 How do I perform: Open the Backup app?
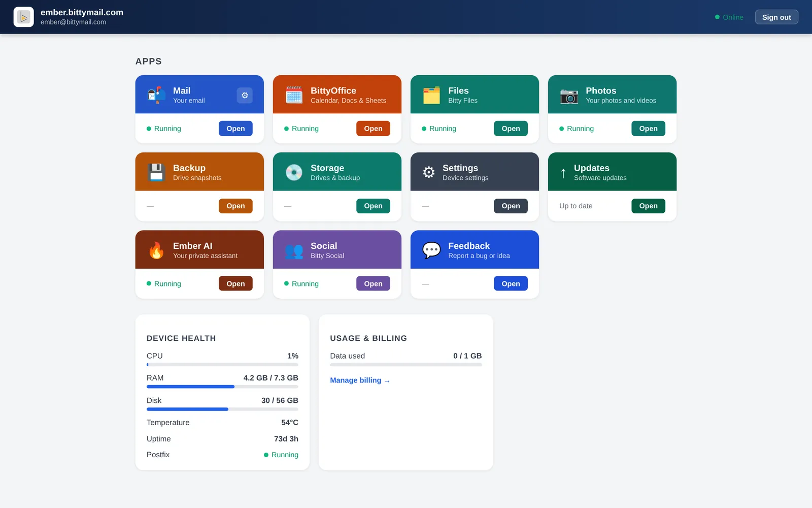(x=235, y=206)
